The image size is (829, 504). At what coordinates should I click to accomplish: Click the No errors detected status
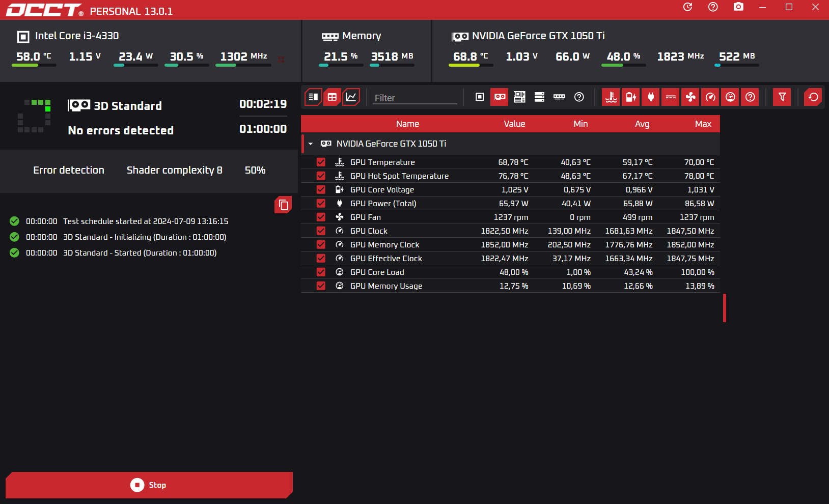click(121, 130)
